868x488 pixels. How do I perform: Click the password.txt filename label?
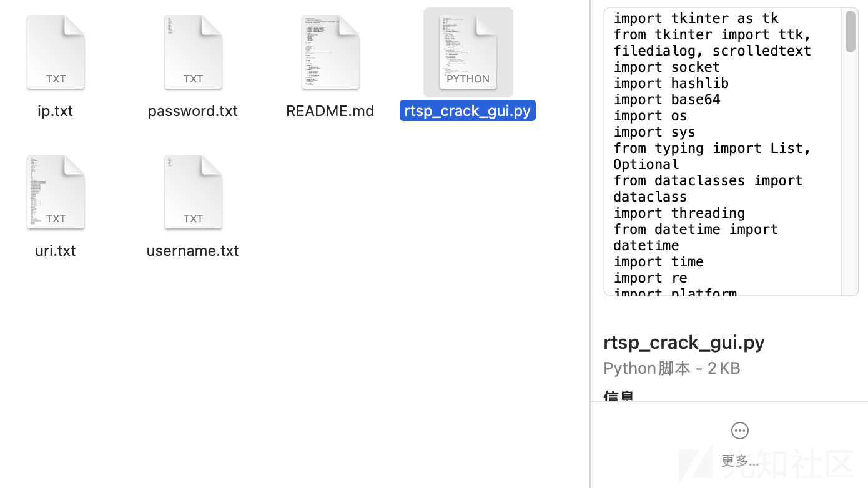[193, 110]
